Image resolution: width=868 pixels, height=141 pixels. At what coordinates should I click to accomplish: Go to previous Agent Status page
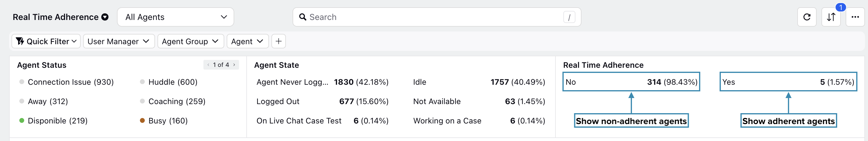click(208, 65)
